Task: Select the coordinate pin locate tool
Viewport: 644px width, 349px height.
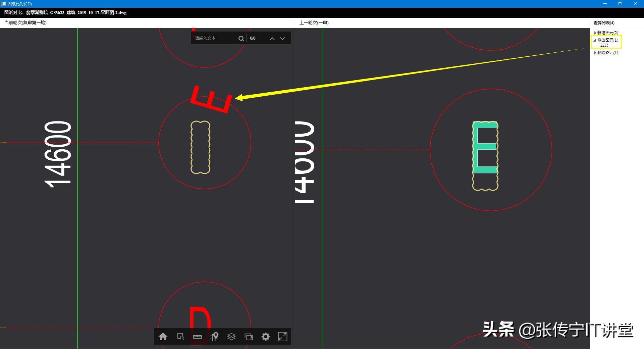Action: coord(215,337)
